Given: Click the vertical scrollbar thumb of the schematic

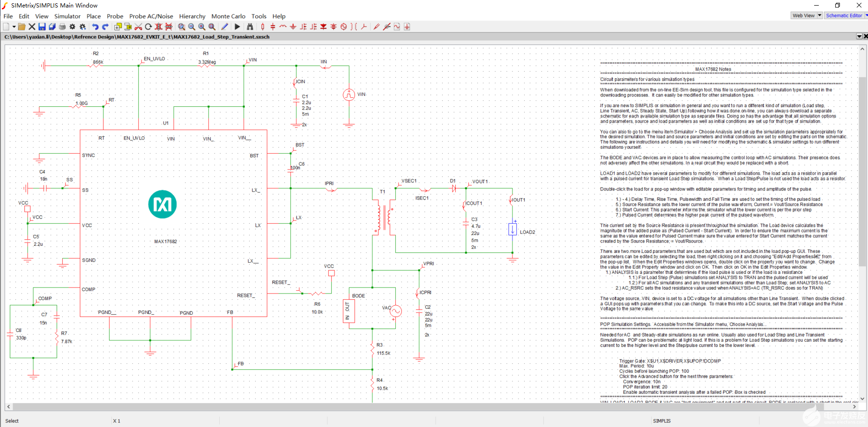Looking at the screenshot, I should click(862, 172).
